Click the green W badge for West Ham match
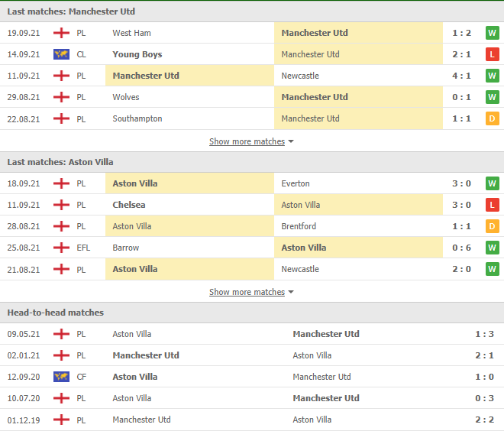The width and height of the screenshot is (504, 431). [x=492, y=33]
